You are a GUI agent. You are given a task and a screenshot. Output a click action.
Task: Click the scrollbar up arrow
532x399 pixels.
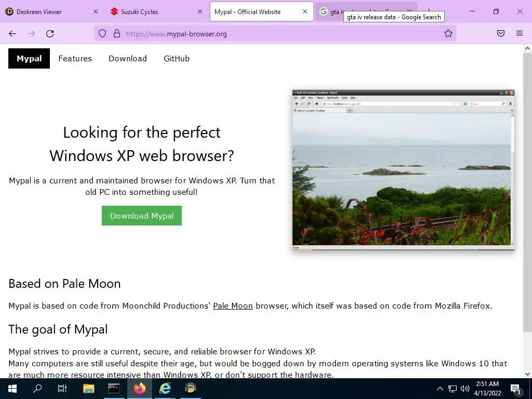[x=527, y=48]
